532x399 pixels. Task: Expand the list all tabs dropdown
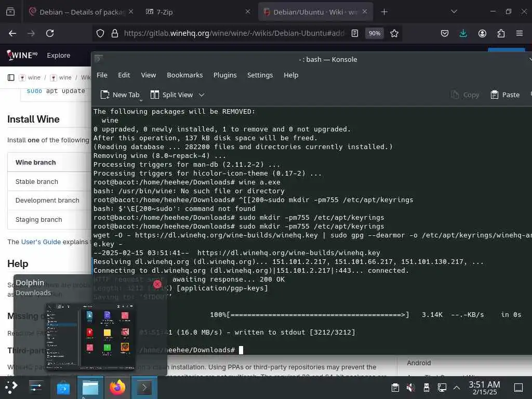pyautogui.click(x=454, y=12)
